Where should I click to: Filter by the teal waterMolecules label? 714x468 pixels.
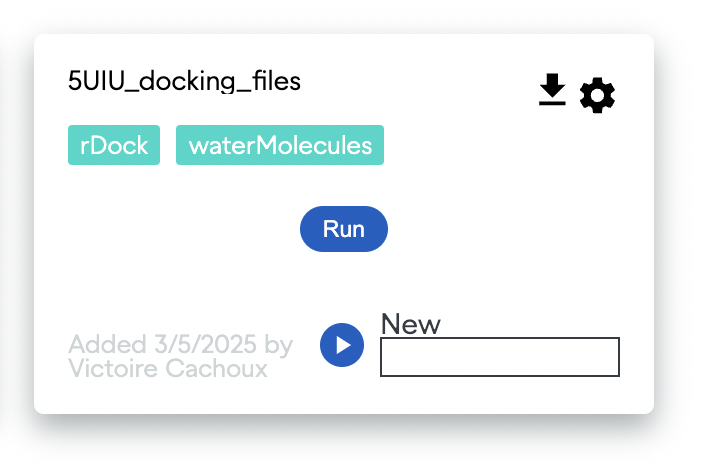(280, 145)
